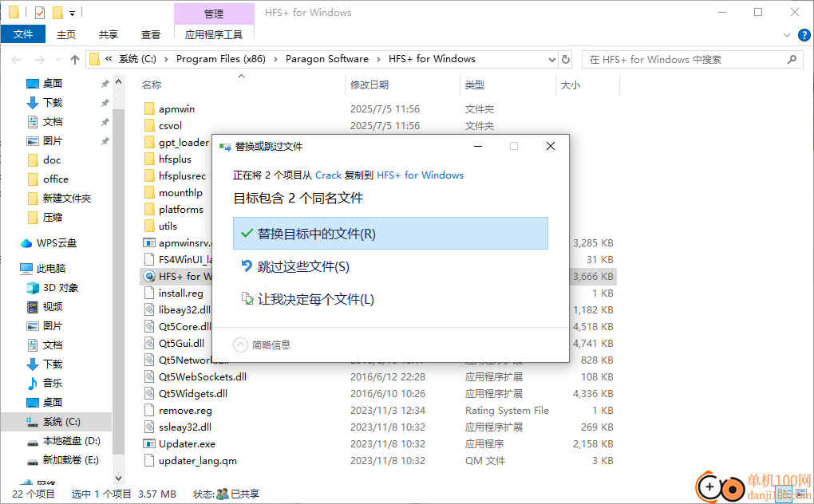Select the csvol folder
The width and height of the screenshot is (814, 504).
pos(170,125)
